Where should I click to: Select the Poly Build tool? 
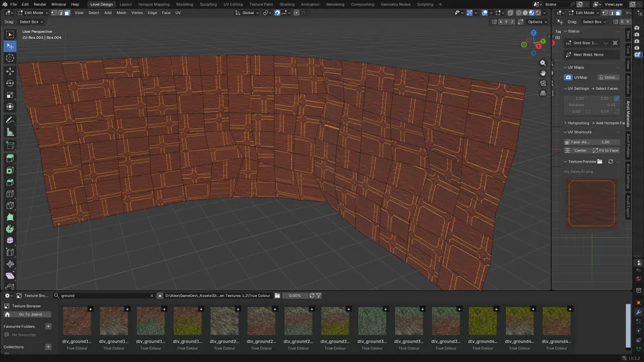coord(10,217)
